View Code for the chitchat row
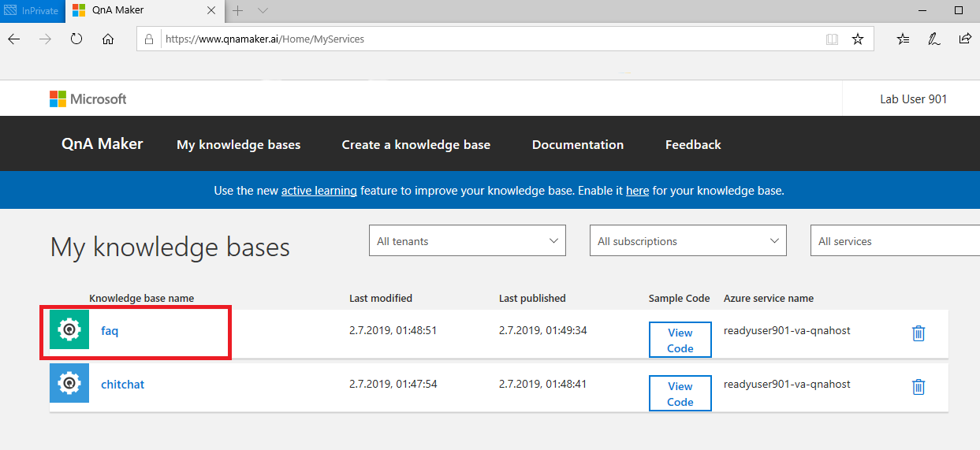Screen dimensions: 980x450 coord(680,393)
